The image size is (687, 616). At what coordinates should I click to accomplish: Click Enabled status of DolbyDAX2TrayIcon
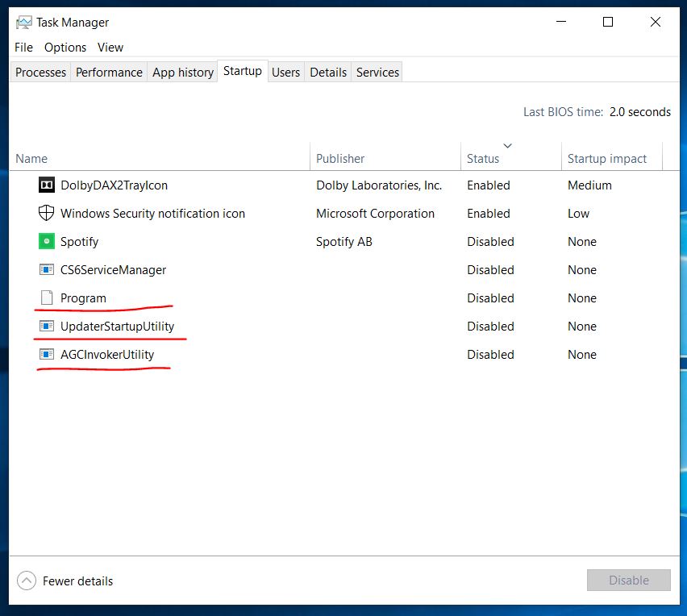point(489,185)
